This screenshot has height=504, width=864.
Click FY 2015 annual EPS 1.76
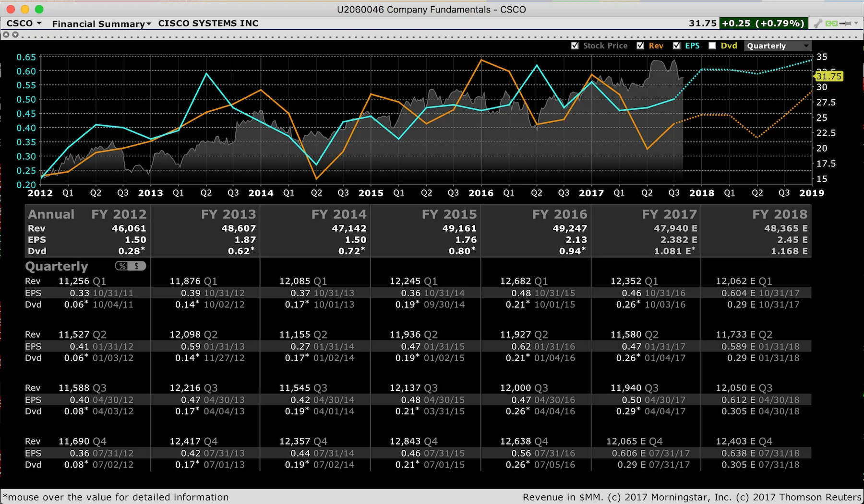[x=466, y=239]
